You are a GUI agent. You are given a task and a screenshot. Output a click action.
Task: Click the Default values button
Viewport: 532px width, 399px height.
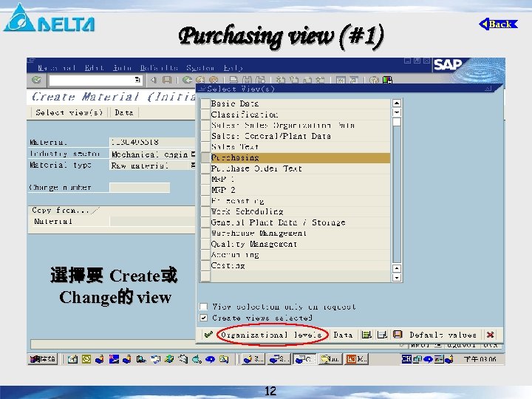[443, 335]
